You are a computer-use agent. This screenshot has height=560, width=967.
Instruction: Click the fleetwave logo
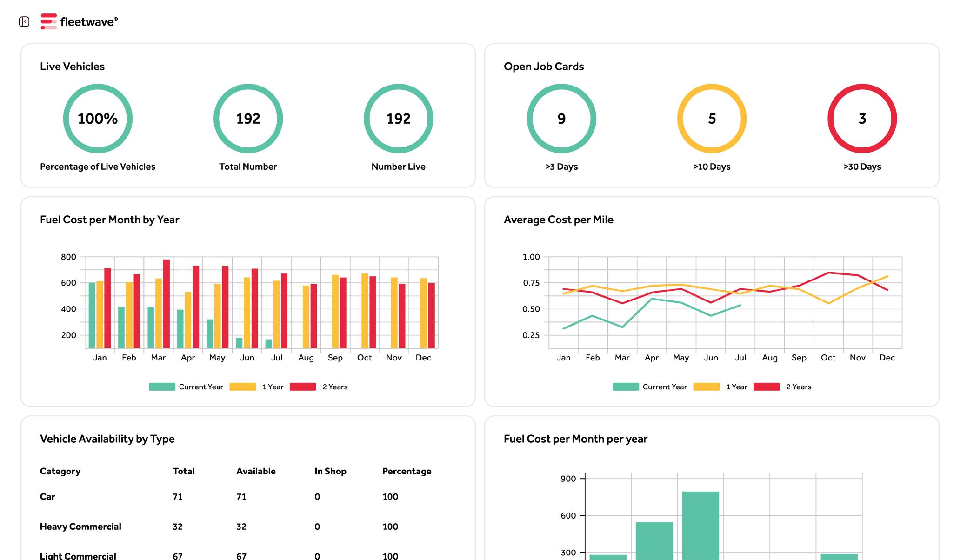pos(80,21)
